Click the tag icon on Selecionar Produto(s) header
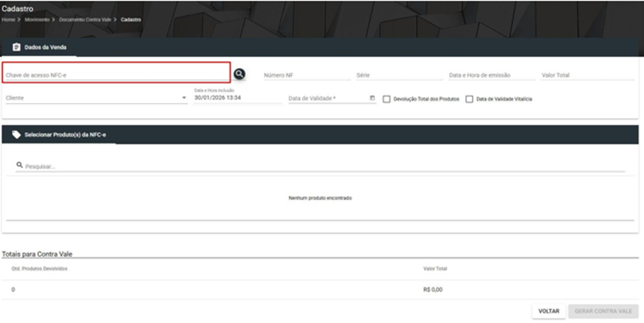 click(16, 135)
